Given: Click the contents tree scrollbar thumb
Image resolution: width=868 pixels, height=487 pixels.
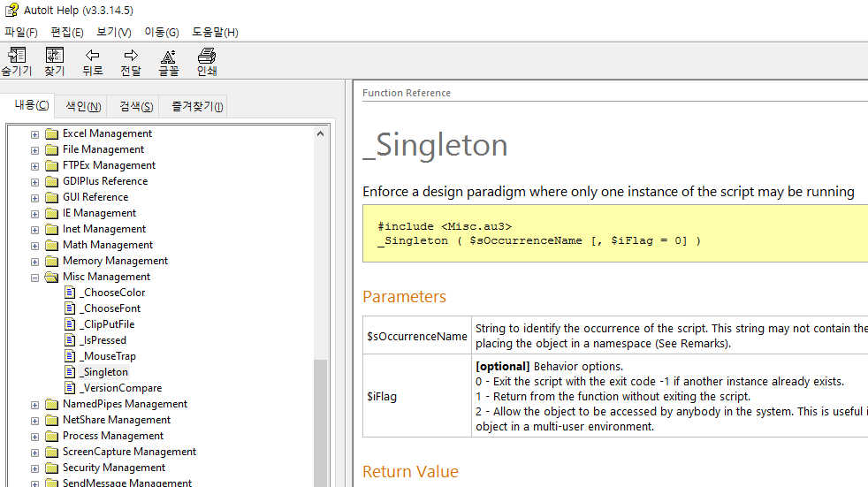Looking at the screenshot, I should tap(320, 423).
